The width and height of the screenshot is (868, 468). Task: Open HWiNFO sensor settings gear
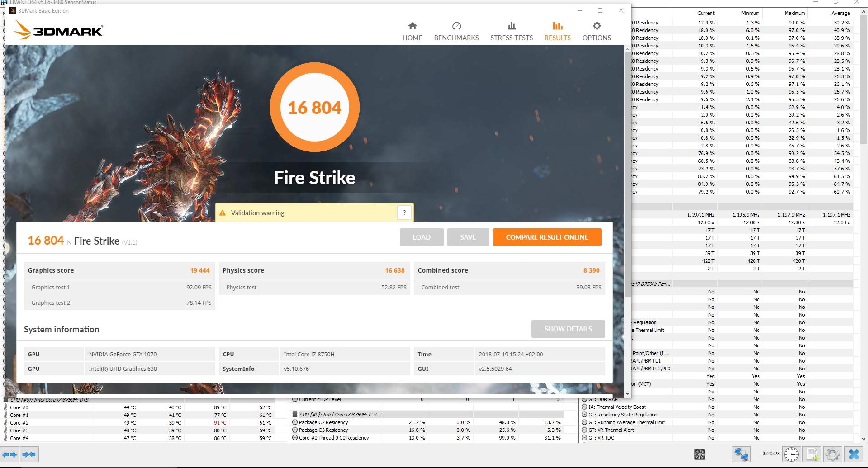(x=833, y=454)
